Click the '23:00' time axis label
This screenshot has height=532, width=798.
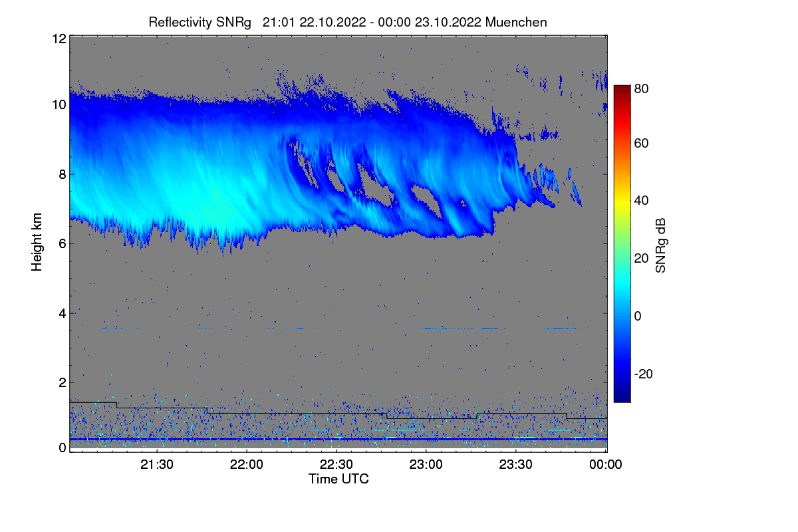pyautogui.click(x=426, y=465)
